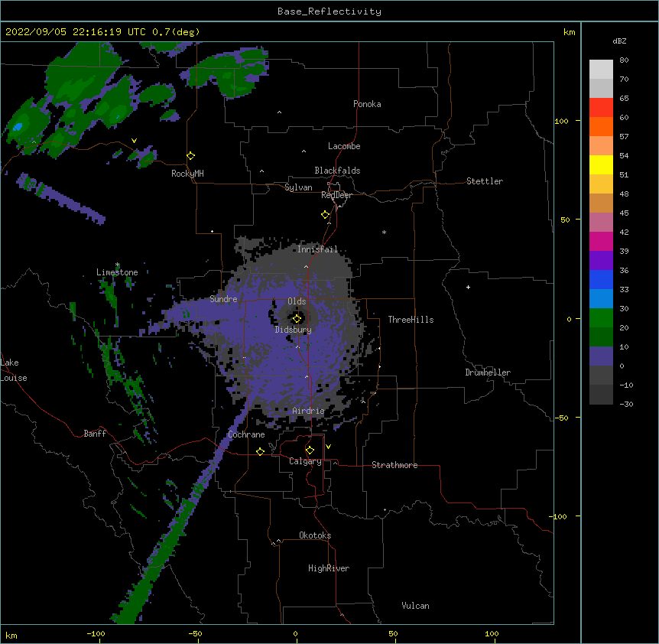Screen dimensions: 659x644
Task: Click the yellow diamond marker near RockyMH
Action: 191,155
